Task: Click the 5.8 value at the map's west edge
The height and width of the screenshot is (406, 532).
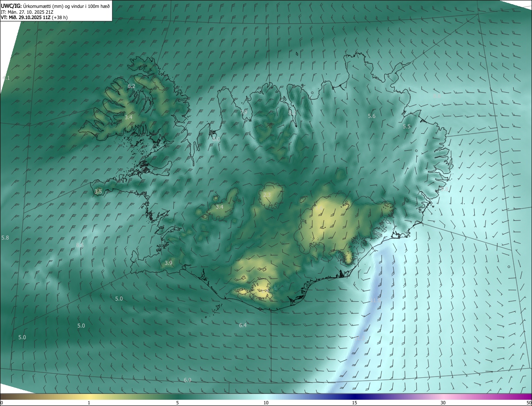Action: pos(5,238)
